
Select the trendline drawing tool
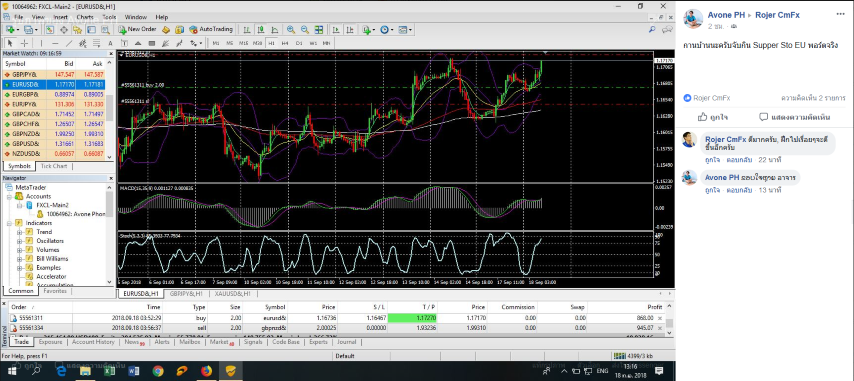pyautogui.click(x=69, y=43)
